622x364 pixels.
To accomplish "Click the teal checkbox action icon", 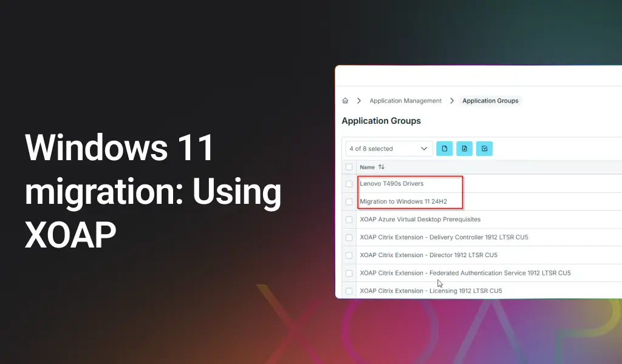I will coord(484,148).
